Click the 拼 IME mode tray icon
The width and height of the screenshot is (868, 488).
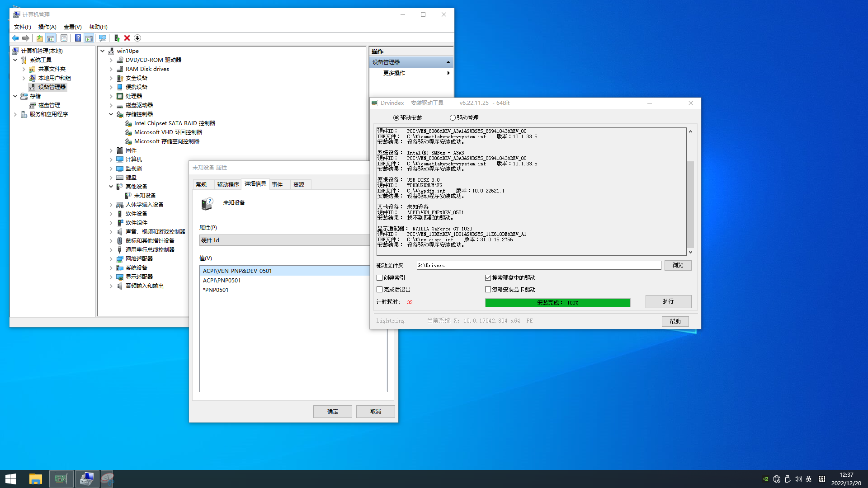822,479
